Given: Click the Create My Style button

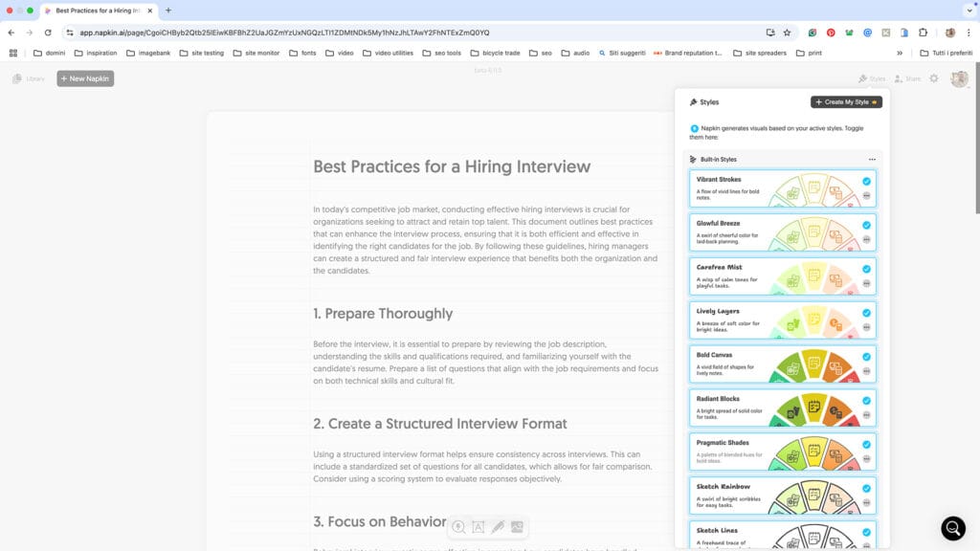Looking at the screenshot, I should 846,101.
